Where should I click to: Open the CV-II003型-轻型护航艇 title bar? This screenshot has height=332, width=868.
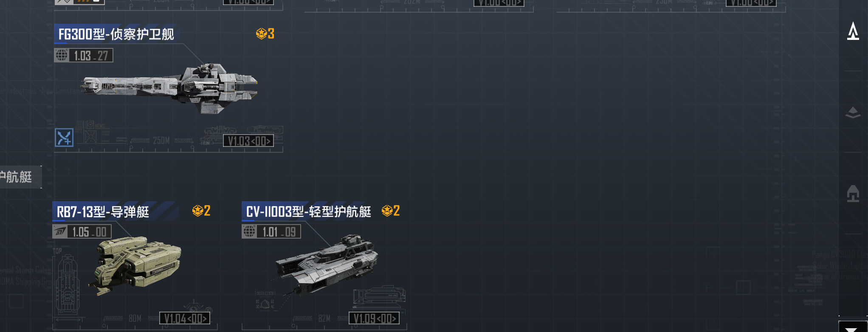309,211
